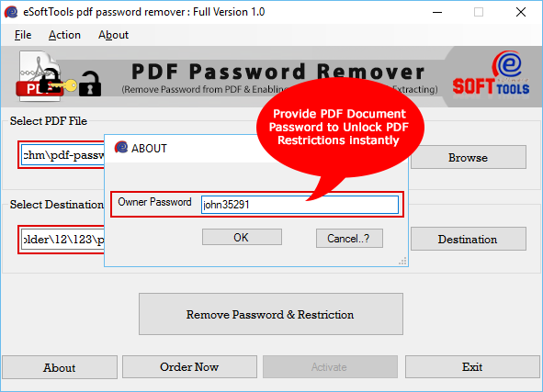This screenshot has width=543, height=392.
Task: Click the Exit button
Action: click(x=472, y=367)
